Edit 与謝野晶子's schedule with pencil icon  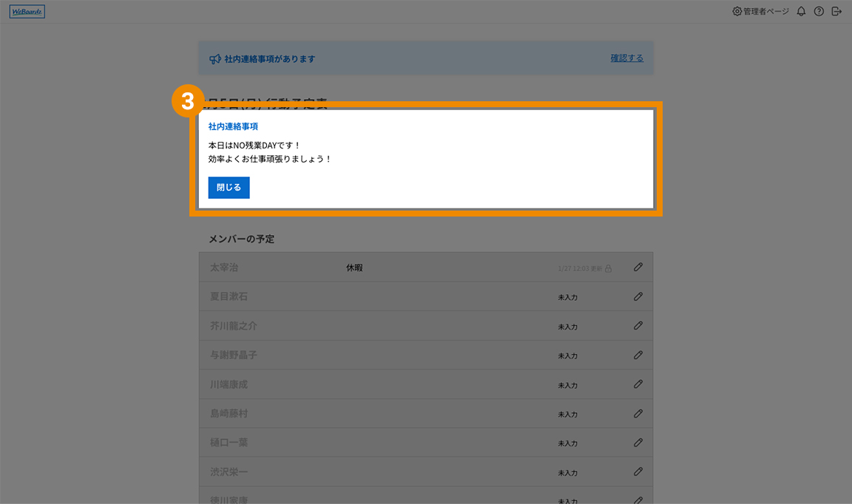point(638,355)
